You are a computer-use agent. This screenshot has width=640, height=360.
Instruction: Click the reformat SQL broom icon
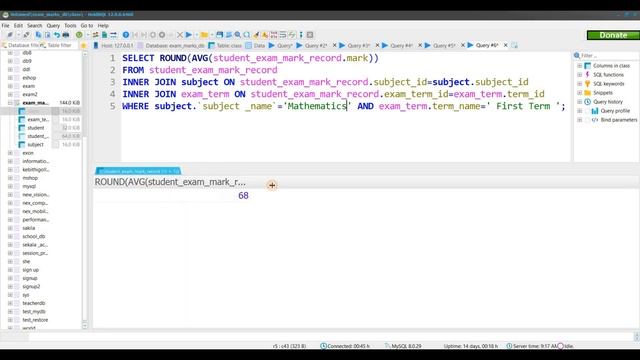256,35
